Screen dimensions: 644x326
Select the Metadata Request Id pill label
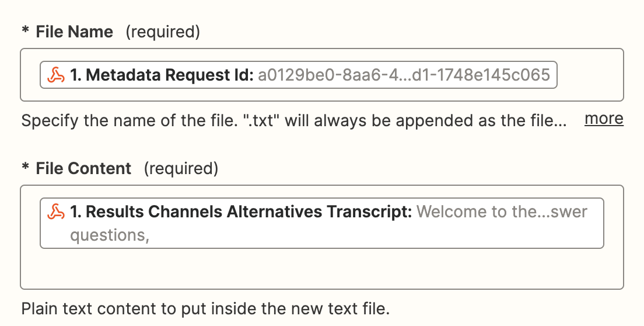(162, 75)
